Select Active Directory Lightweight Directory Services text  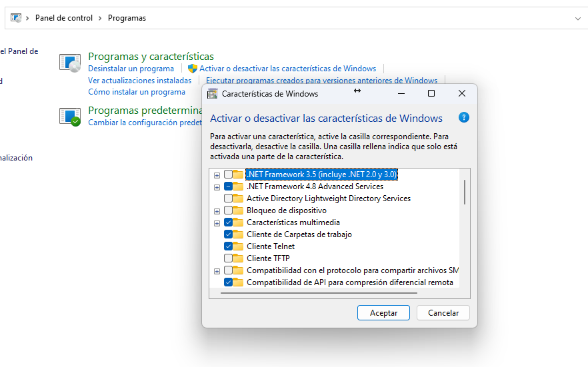point(329,198)
